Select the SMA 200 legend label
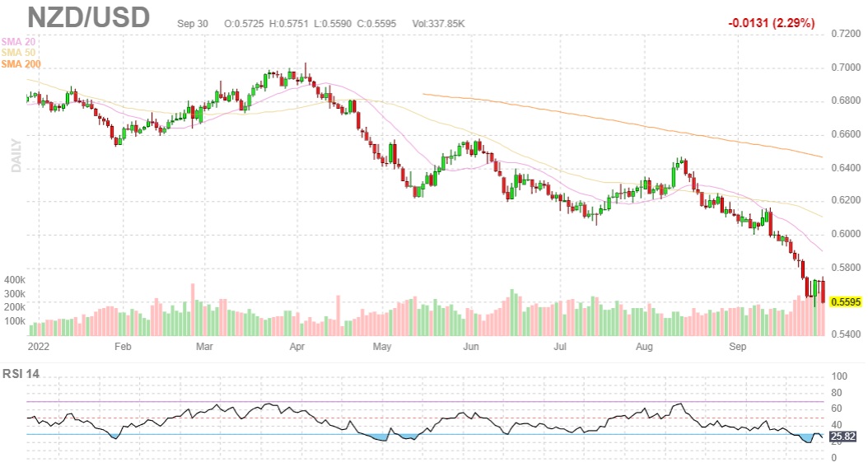 point(21,64)
